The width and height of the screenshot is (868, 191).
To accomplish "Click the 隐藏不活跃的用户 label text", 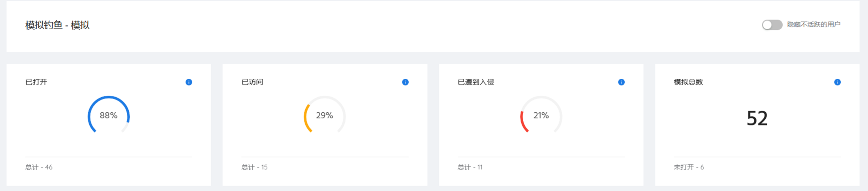I will pyautogui.click(x=814, y=25).
